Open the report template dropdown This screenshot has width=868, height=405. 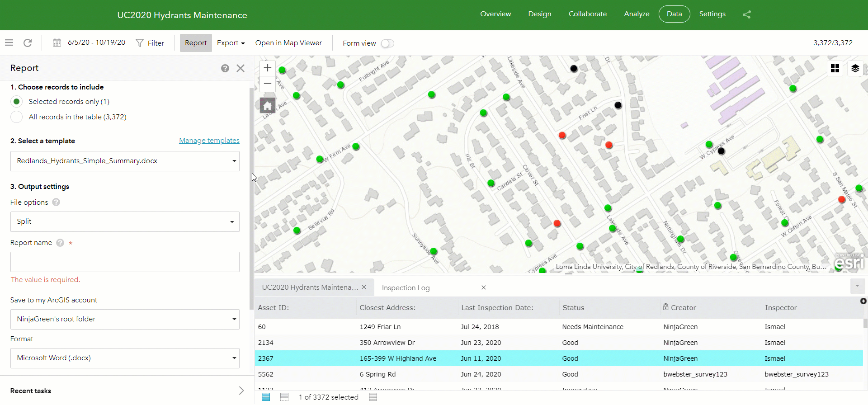click(125, 161)
